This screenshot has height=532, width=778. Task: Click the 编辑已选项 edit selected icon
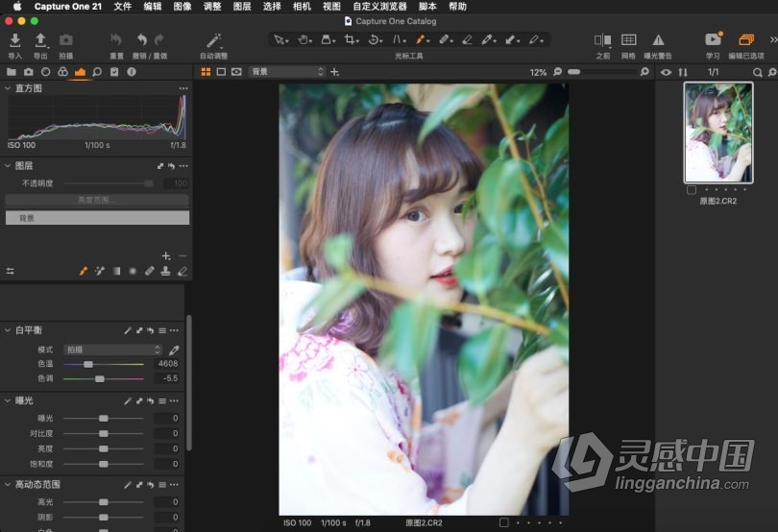[745, 39]
